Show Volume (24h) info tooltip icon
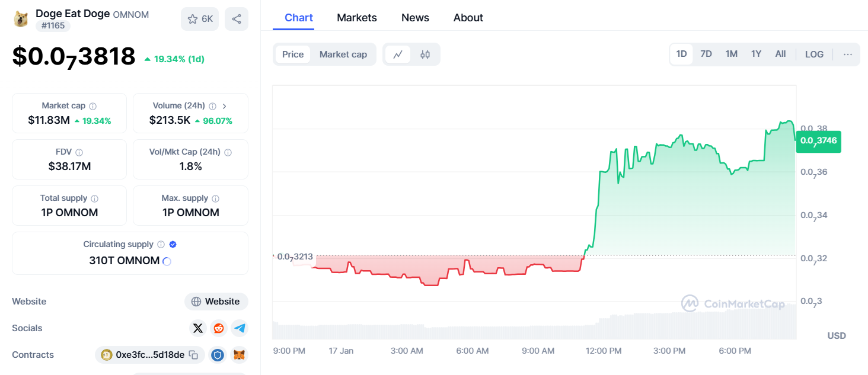The width and height of the screenshot is (868, 375). [212, 106]
